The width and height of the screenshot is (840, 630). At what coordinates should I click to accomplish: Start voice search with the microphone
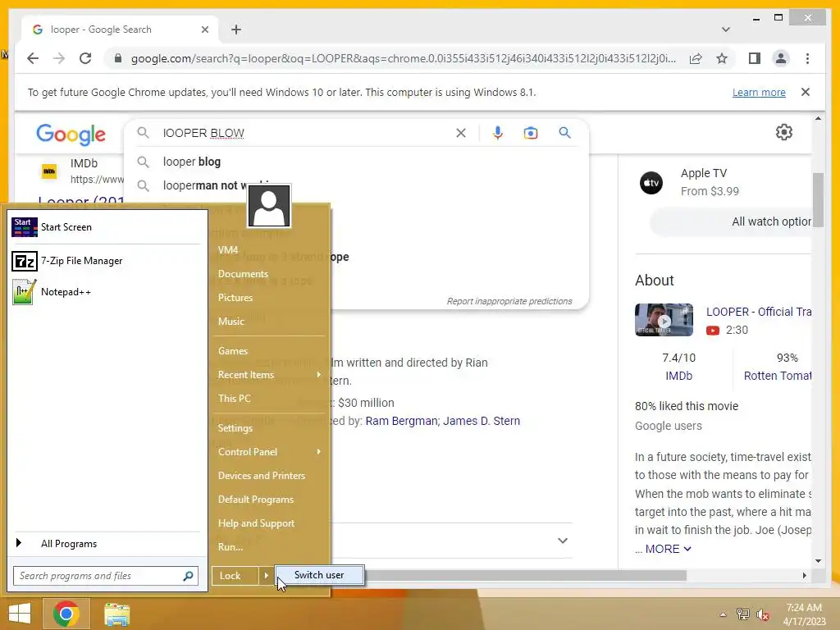coord(498,133)
